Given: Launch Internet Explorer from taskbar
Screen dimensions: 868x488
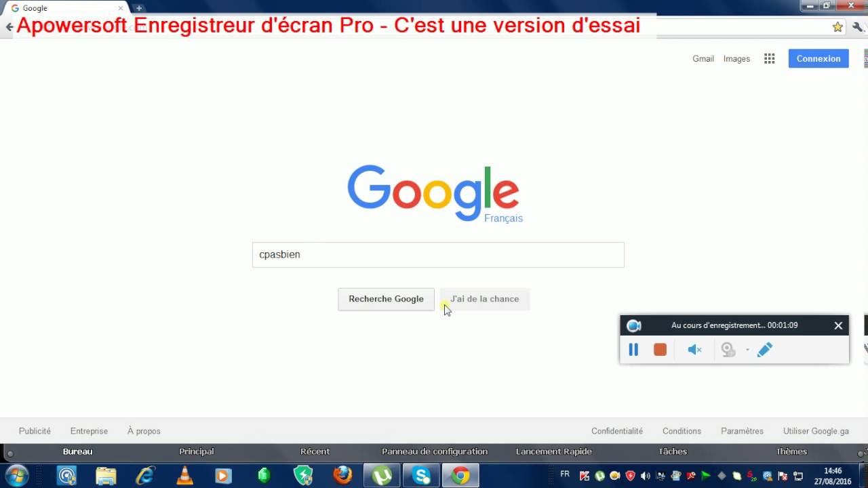Looking at the screenshot, I should pyautogui.click(x=145, y=476).
